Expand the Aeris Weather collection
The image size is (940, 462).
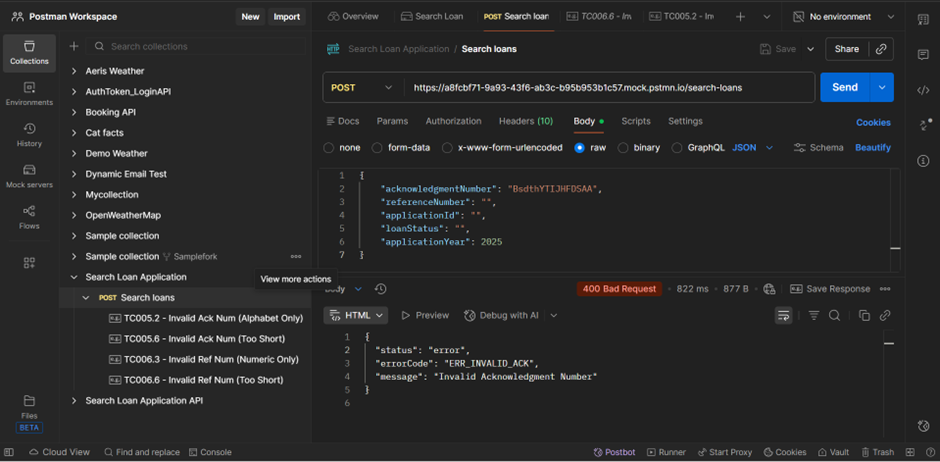coord(74,71)
